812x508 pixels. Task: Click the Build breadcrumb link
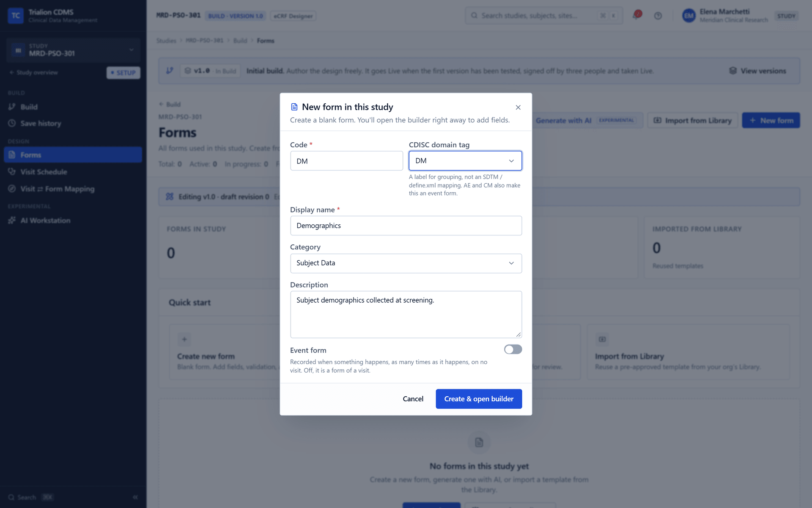click(240, 41)
